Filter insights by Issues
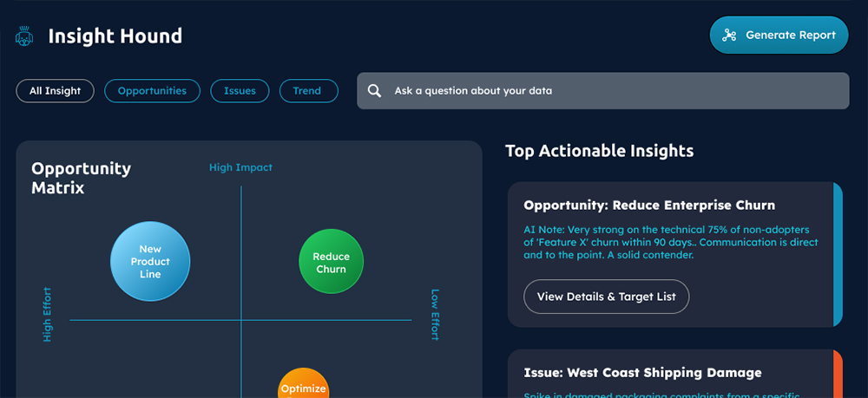 click(x=240, y=90)
